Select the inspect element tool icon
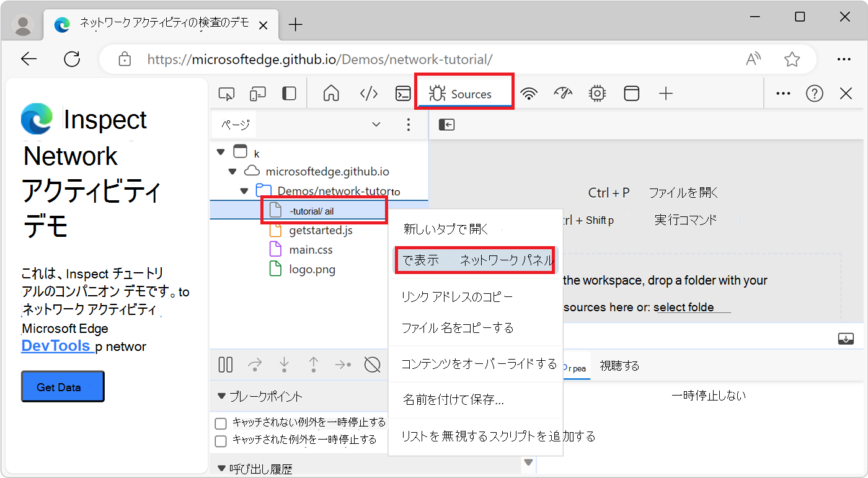The image size is (868, 478). (226, 93)
